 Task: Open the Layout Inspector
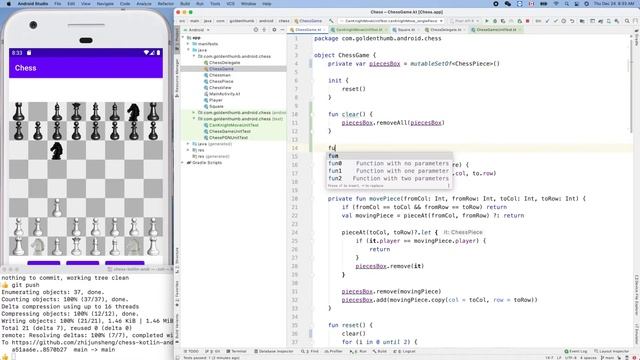[611, 351]
